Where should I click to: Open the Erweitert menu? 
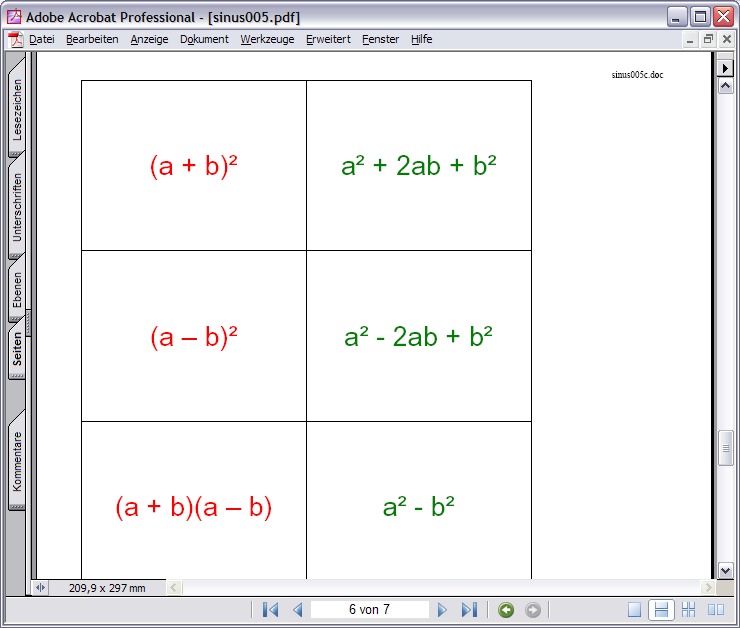328,39
